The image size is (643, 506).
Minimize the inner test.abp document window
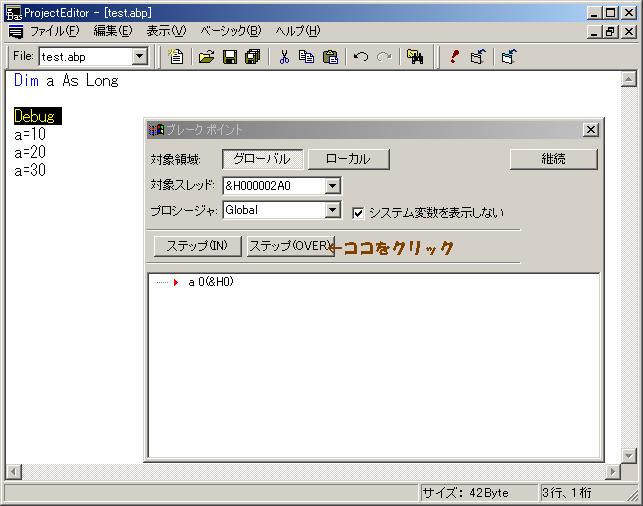coord(593,32)
